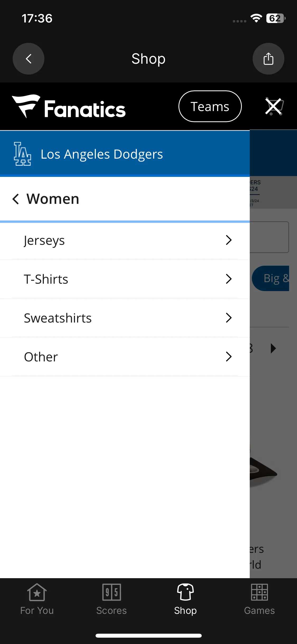This screenshot has width=297, height=644.
Task: Open the Teams selector button
Action: click(x=210, y=106)
